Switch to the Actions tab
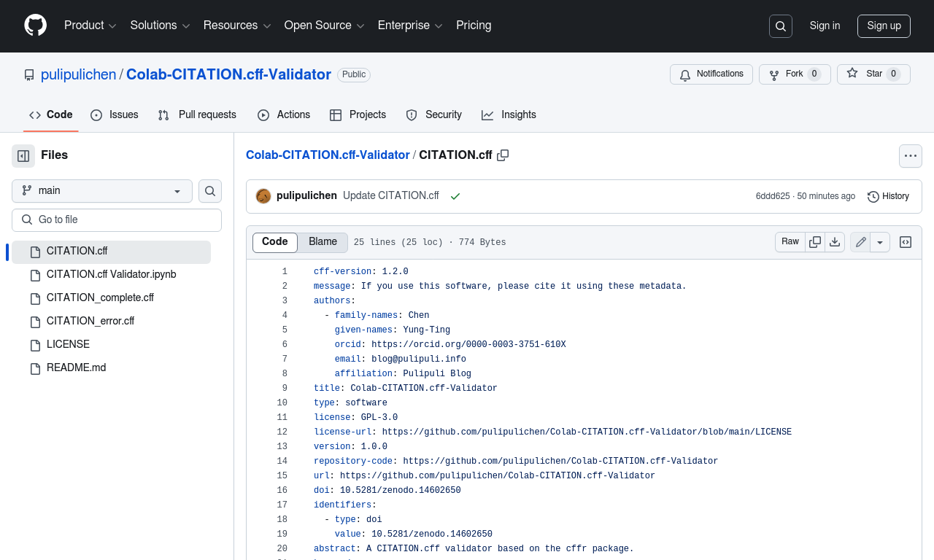The width and height of the screenshot is (934, 560). point(284,115)
